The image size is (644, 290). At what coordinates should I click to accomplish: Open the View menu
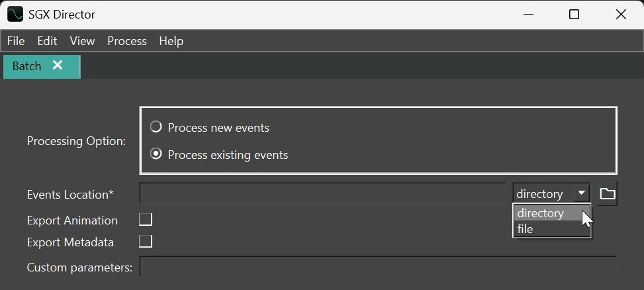click(82, 41)
